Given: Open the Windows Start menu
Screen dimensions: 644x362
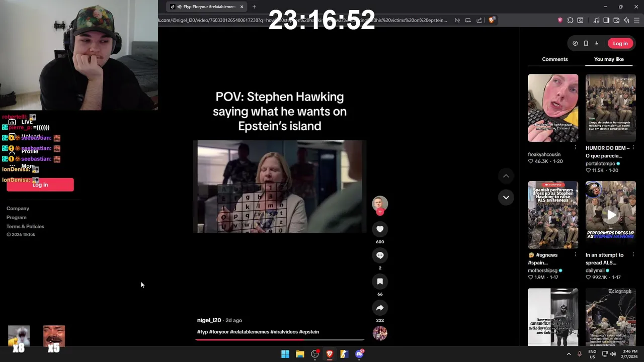Looking at the screenshot, I should click(x=285, y=354).
